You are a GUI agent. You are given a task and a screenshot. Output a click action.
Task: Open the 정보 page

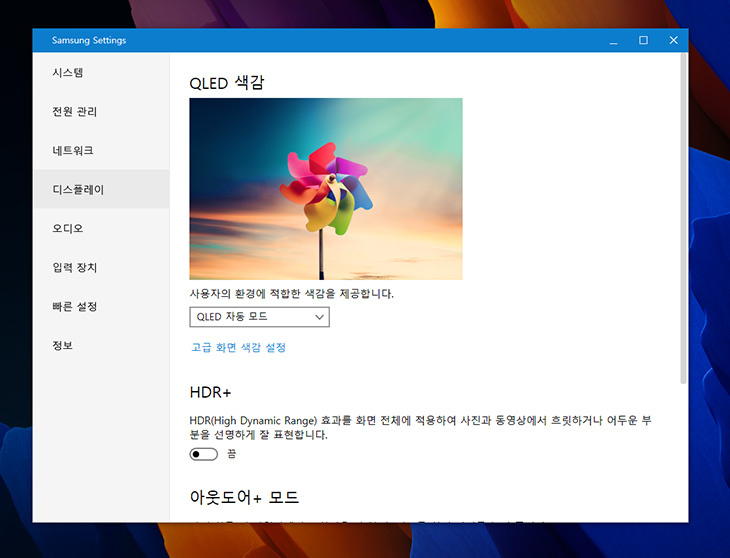tap(101, 345)
